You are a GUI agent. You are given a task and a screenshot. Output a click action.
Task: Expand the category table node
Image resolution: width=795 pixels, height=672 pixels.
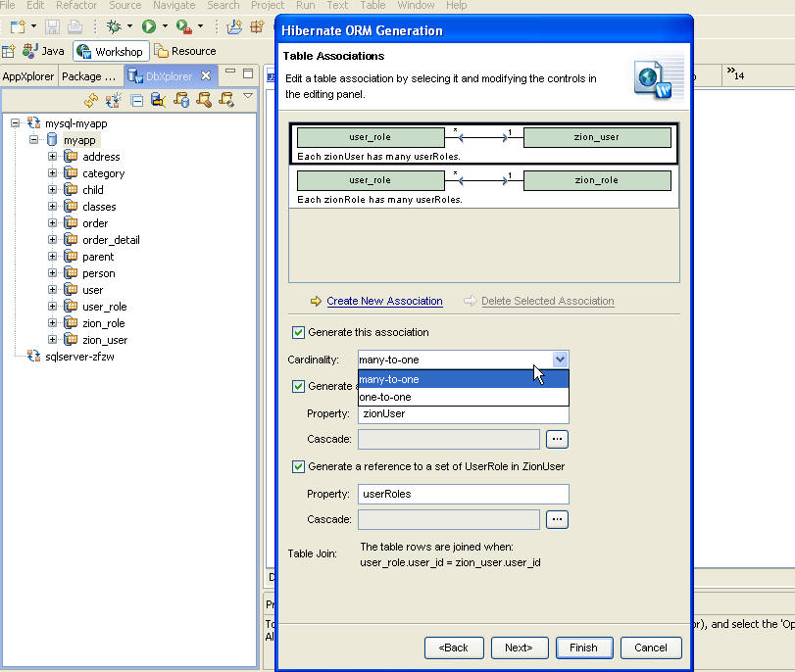coord(52,172)
